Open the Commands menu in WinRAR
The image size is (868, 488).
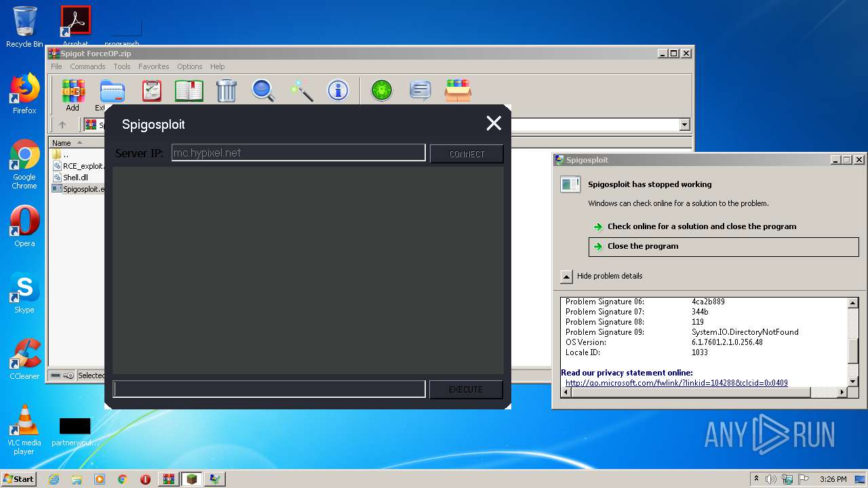[87, 66]
